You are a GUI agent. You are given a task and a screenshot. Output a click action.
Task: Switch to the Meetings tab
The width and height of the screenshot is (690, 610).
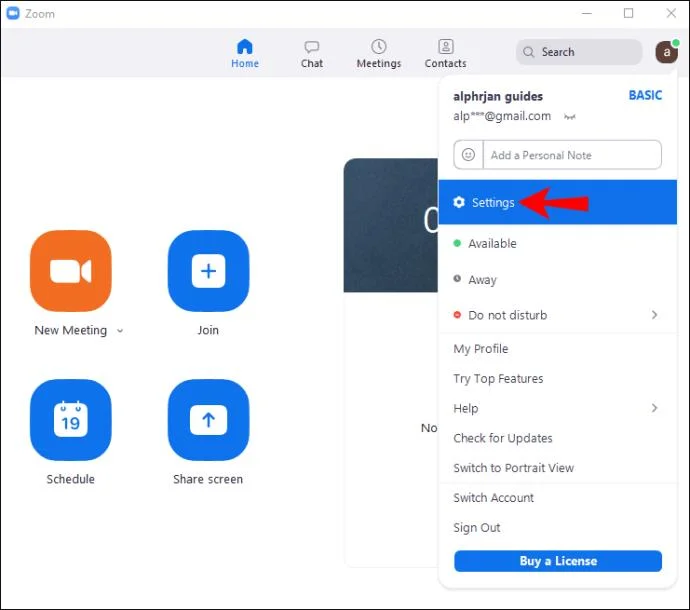(x=379, y=53)
